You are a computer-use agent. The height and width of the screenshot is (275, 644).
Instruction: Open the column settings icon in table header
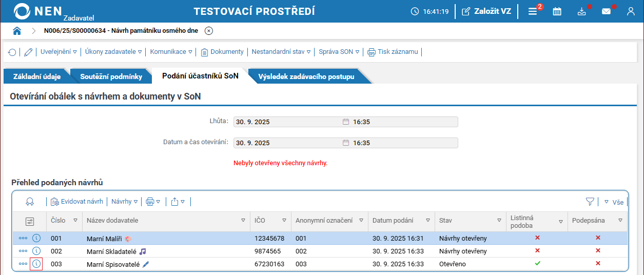pyautogui.click(x=29, y=221)
